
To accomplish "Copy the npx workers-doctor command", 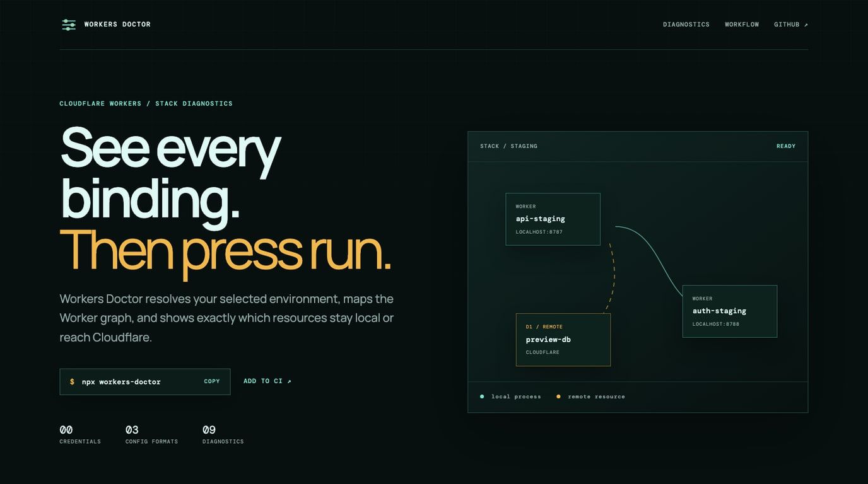I will [212, 381].
